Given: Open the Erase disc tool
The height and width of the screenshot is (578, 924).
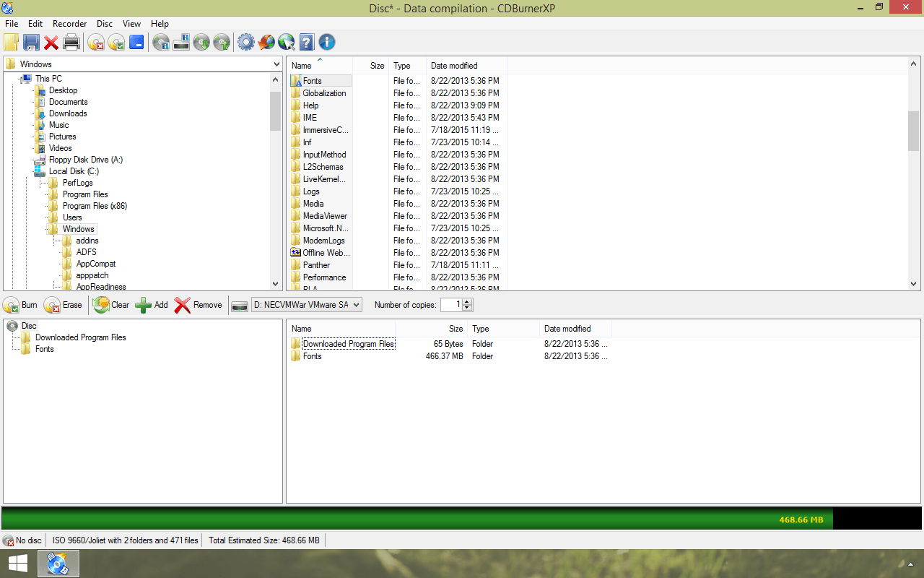Looking at the screenshot, I should coord(64,304).
